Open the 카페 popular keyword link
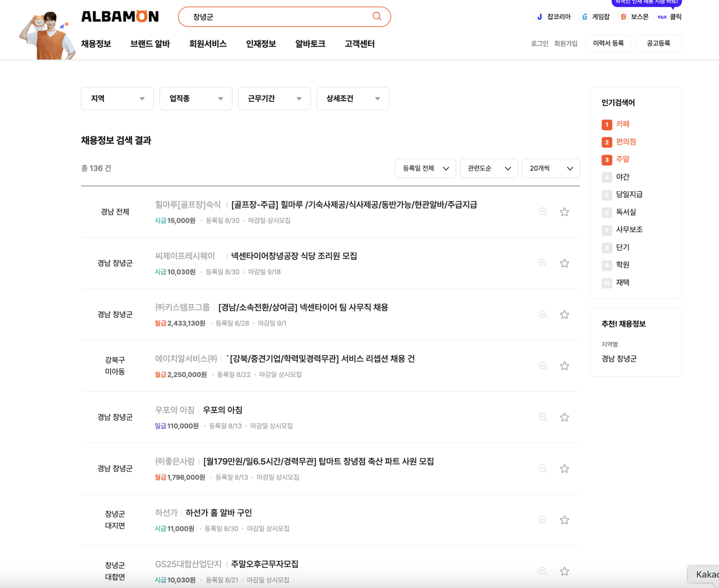The image size is (719, 588). (x=623, y=124)
